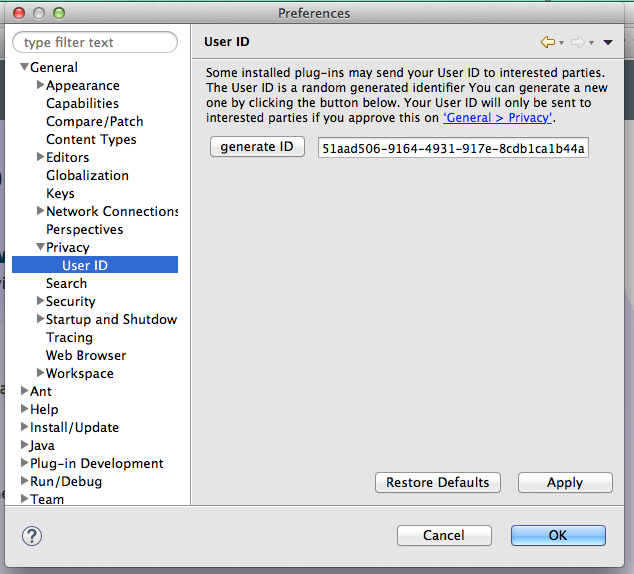Expand the Team preferences node
The image size is (634, 574).
click(x=24, y=498)
